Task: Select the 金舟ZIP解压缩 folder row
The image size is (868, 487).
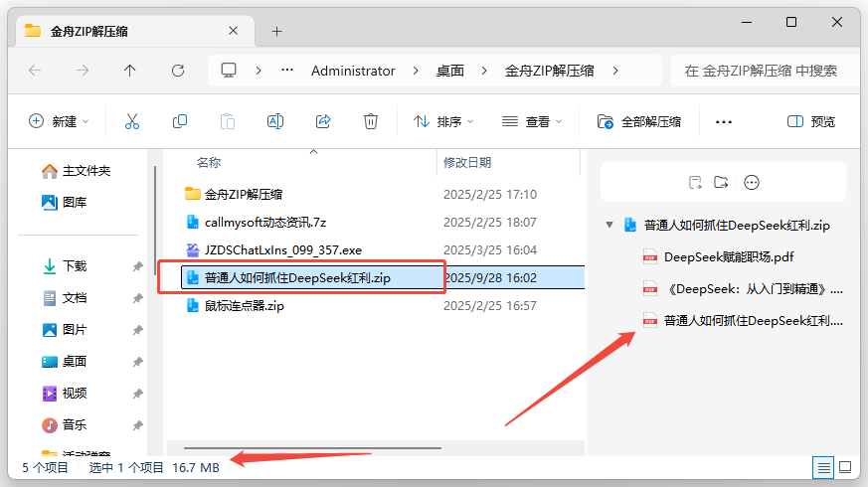Action: click(x=383, y=194)
